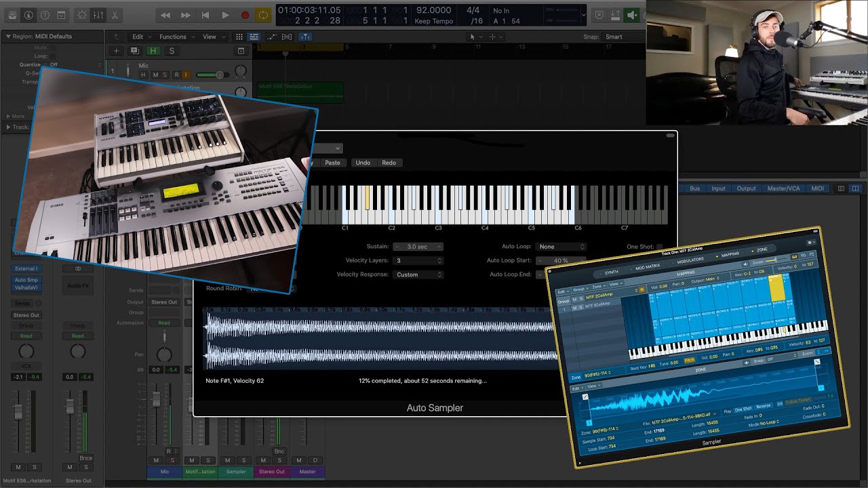Click the Audio FX slot in inspector

(78, 285)
